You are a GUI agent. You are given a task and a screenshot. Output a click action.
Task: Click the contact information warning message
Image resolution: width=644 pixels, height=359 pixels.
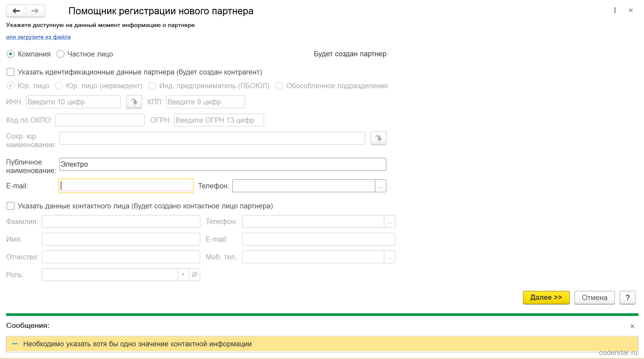point(322,344)
